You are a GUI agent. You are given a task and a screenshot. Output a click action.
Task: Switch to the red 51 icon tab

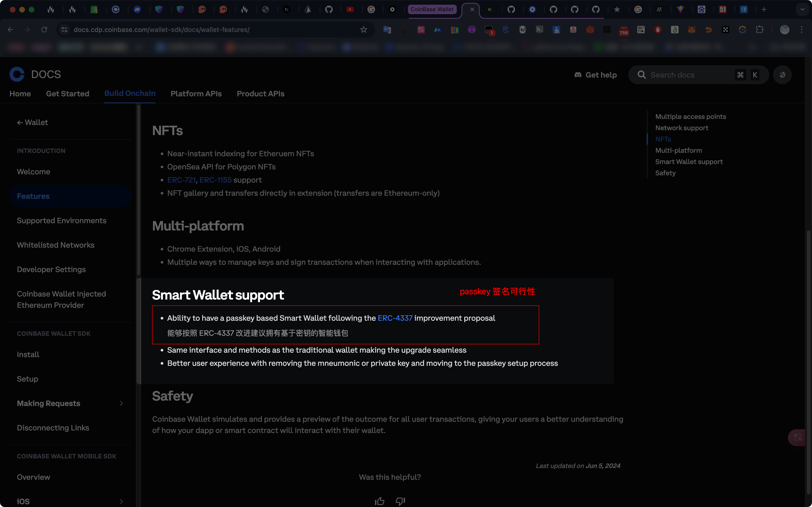click(722, 9)
